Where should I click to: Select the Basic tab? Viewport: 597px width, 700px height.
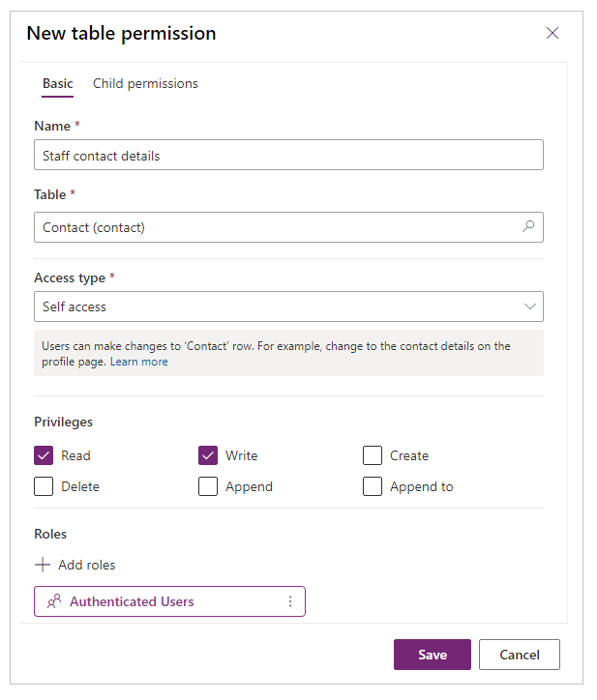pos(58,83)
